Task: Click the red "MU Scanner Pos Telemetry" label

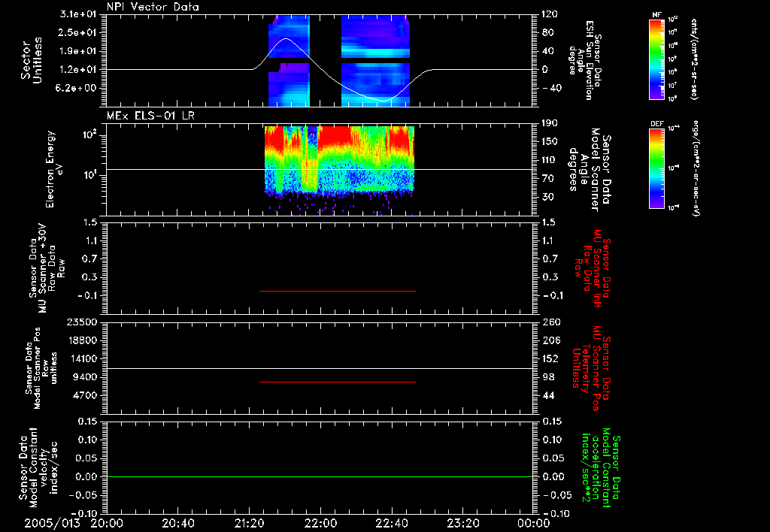Action: coord(591,368)
